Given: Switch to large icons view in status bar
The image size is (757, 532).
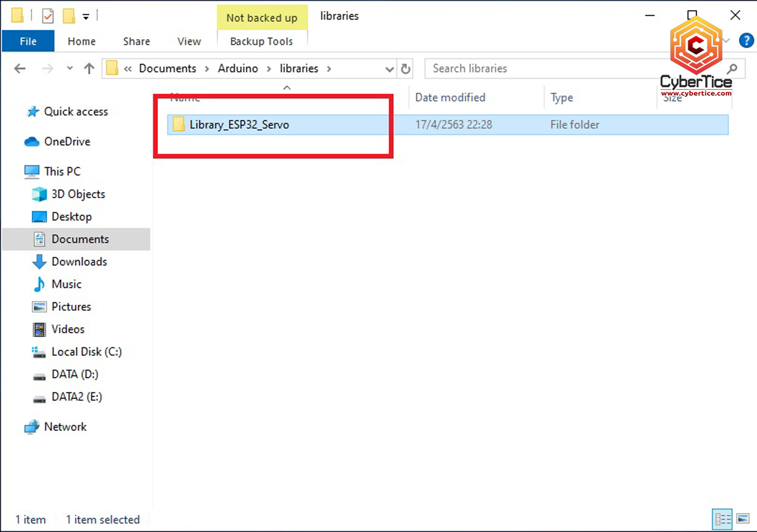Looking at the screenshot, I should point(743,518).
